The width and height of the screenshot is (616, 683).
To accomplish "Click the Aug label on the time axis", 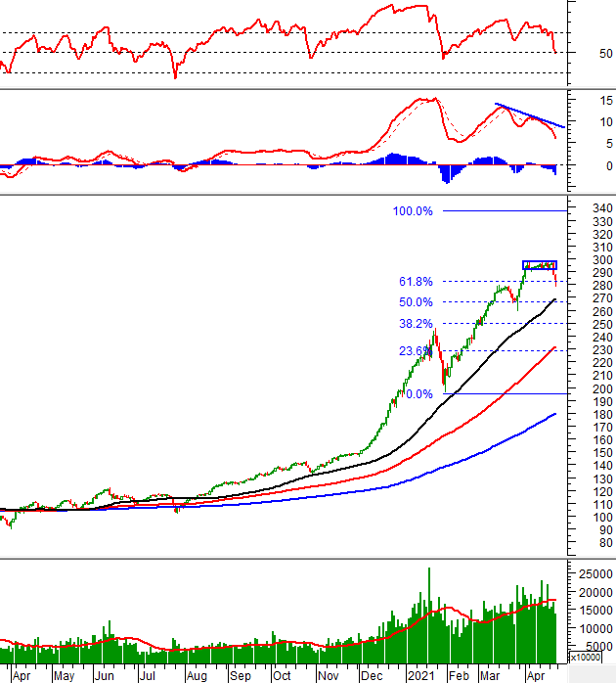I will tap(197, 676).
